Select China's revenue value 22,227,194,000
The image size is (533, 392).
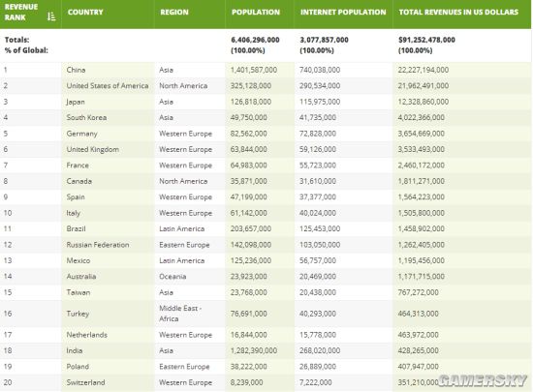pyautogui.click(x=423, y=70)
